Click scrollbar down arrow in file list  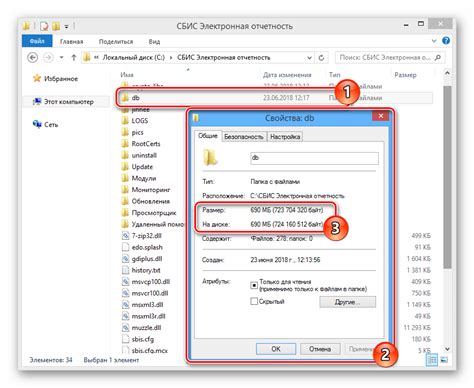pos(447,349)
